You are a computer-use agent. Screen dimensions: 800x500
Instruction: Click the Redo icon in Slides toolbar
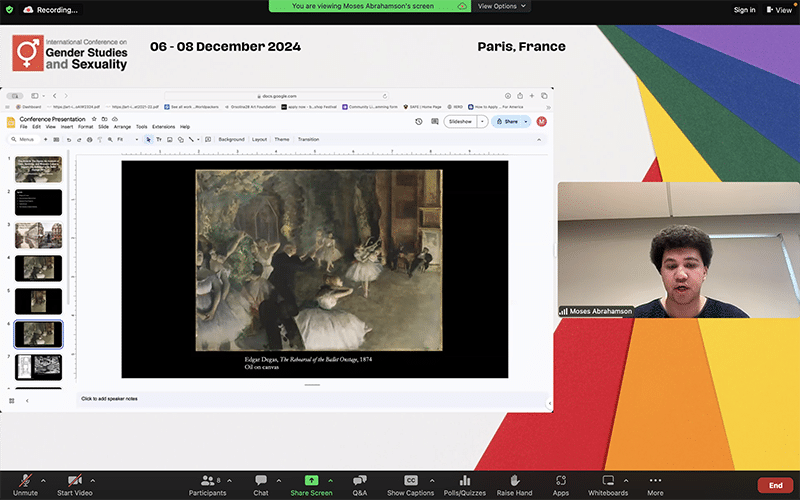pos(79,139)
